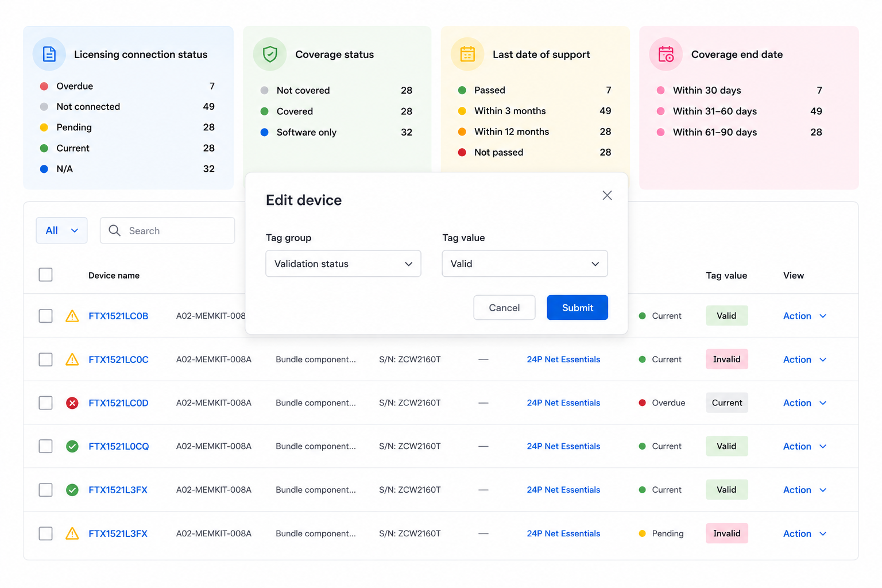The image size is (882, 588).
Task: Click the warning icon beside FTX1521LC0B
Action: (72, 316)
